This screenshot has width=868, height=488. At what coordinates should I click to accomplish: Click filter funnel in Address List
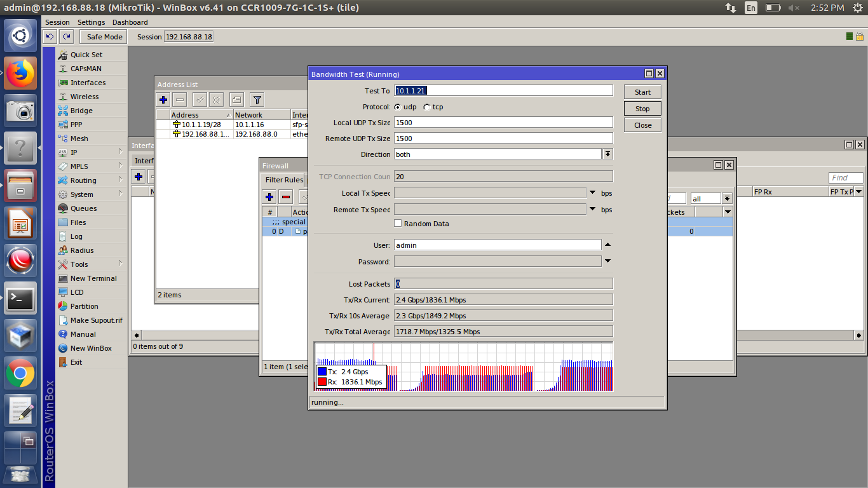(x=257, y=100)
